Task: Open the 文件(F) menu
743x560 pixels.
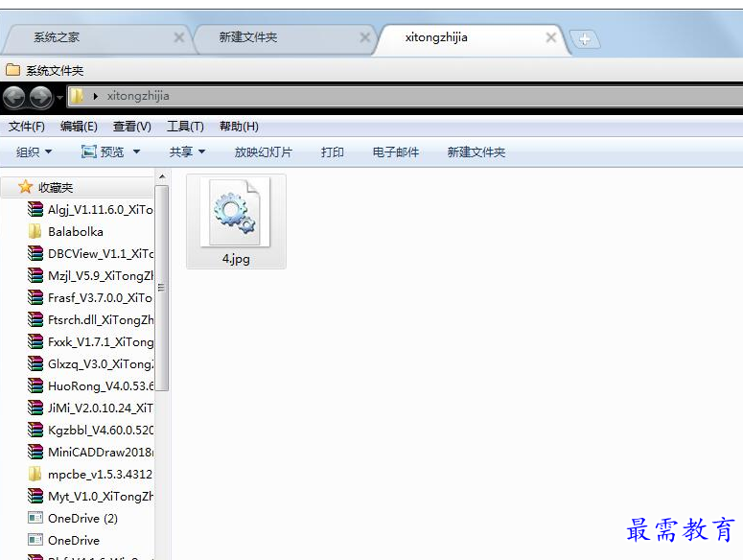Action: (27, 127)
